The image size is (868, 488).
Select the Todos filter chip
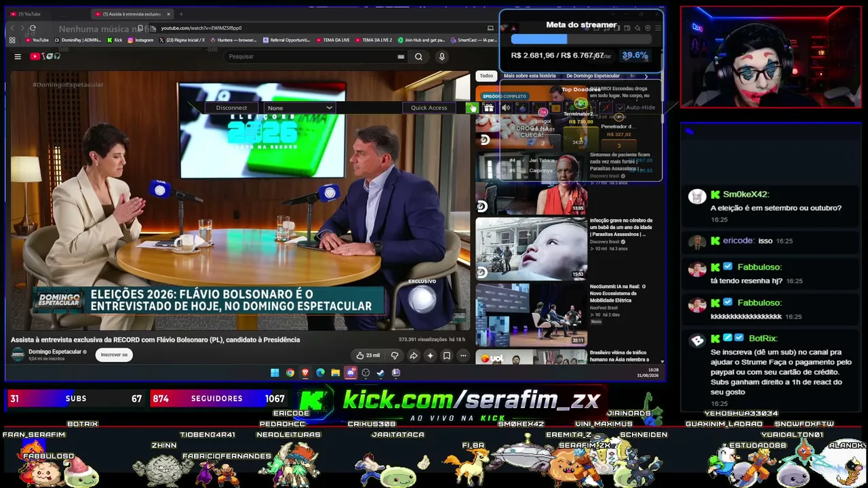coord(486,76)
